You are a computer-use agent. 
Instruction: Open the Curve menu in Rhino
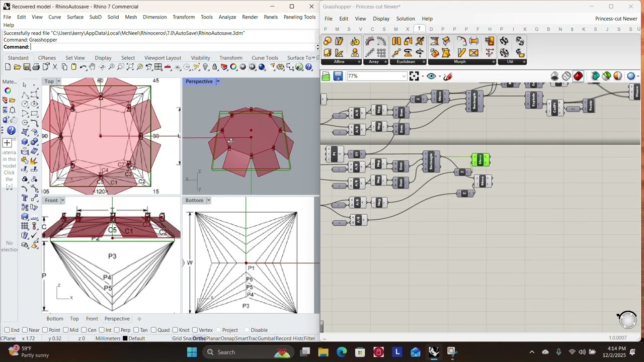click(x=55, y=17)
